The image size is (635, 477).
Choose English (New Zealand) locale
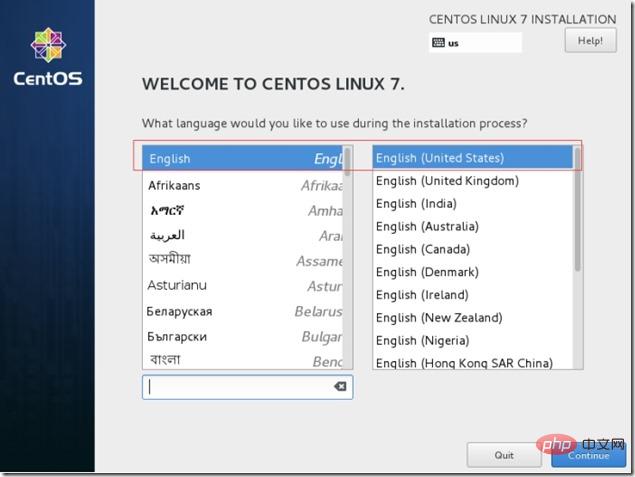point(473,317)
